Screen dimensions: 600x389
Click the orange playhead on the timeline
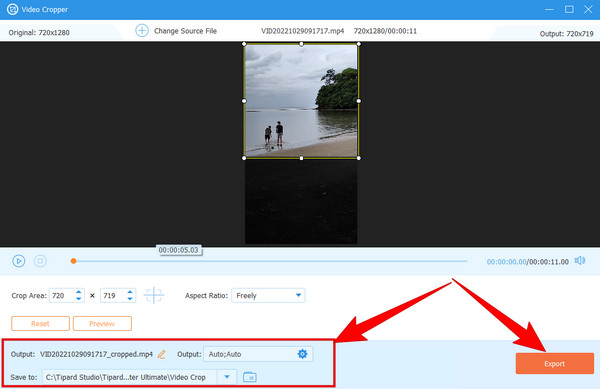tap(73, 261)
